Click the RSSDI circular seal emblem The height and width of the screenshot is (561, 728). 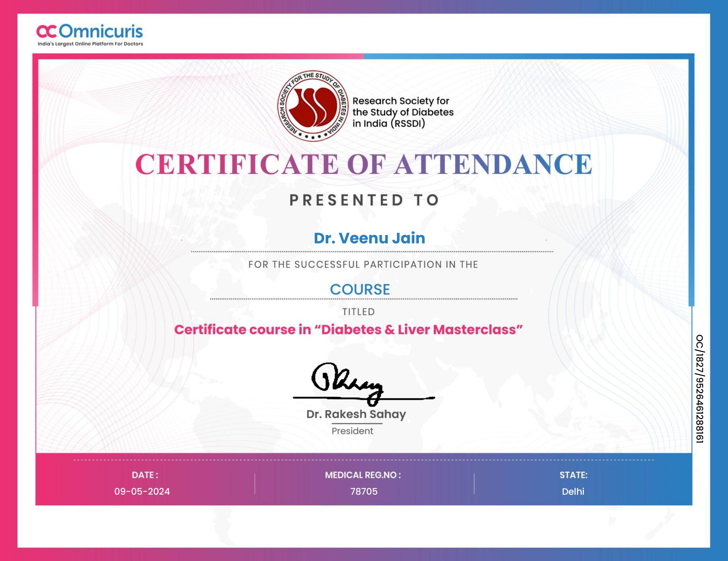(x=313, y=106)
